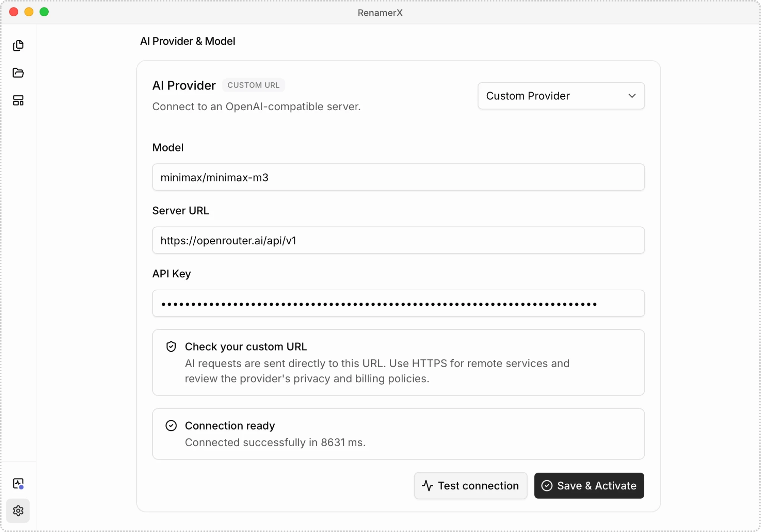Click the Connection ready status panel
Image resolution: width=761 pixels, height=532 pixels.
398,434
